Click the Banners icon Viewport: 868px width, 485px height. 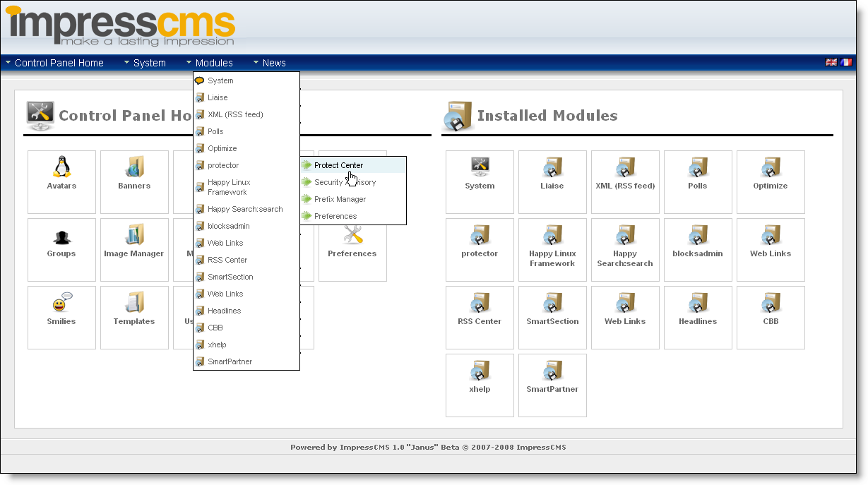(x=134, y=168)
